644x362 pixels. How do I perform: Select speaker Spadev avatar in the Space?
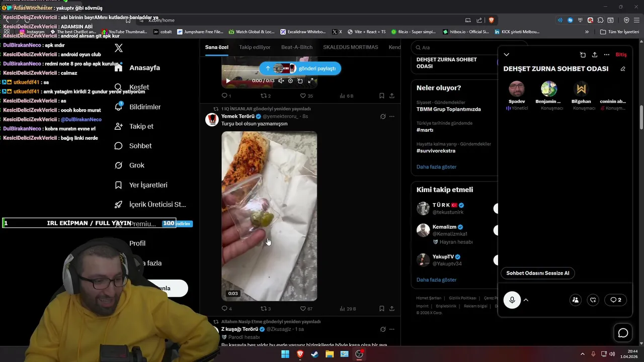click(x=517, y=89)
